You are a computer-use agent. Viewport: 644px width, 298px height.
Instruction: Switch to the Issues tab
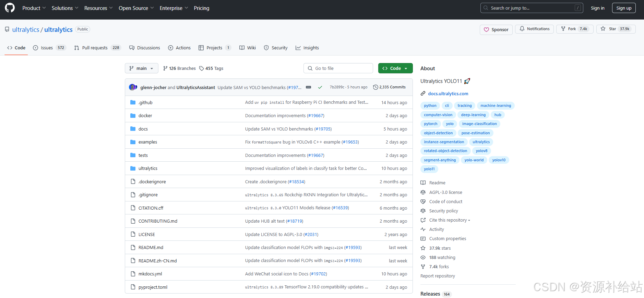coord(49,48)
